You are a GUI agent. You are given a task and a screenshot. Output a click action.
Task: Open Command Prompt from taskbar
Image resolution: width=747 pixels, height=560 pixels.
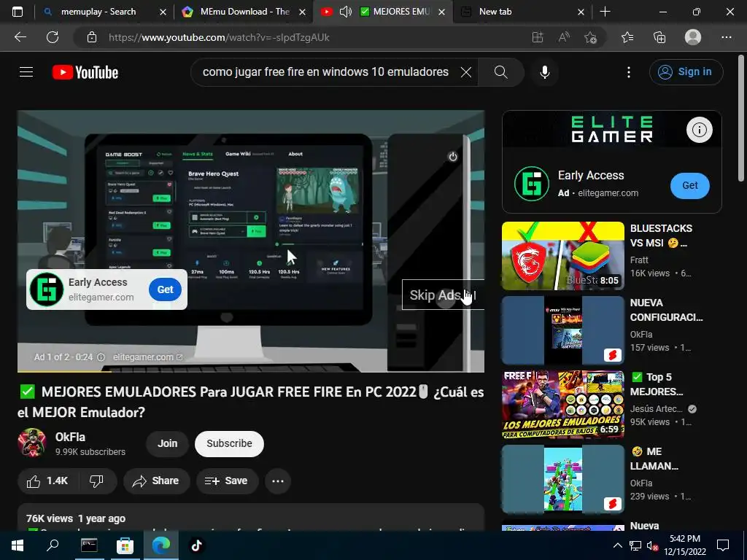coord(89,545)
